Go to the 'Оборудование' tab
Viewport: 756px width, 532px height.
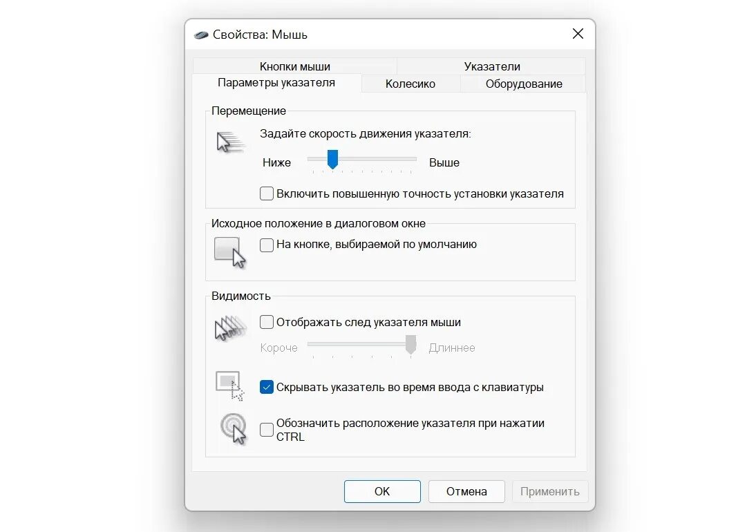coord(524,84)
